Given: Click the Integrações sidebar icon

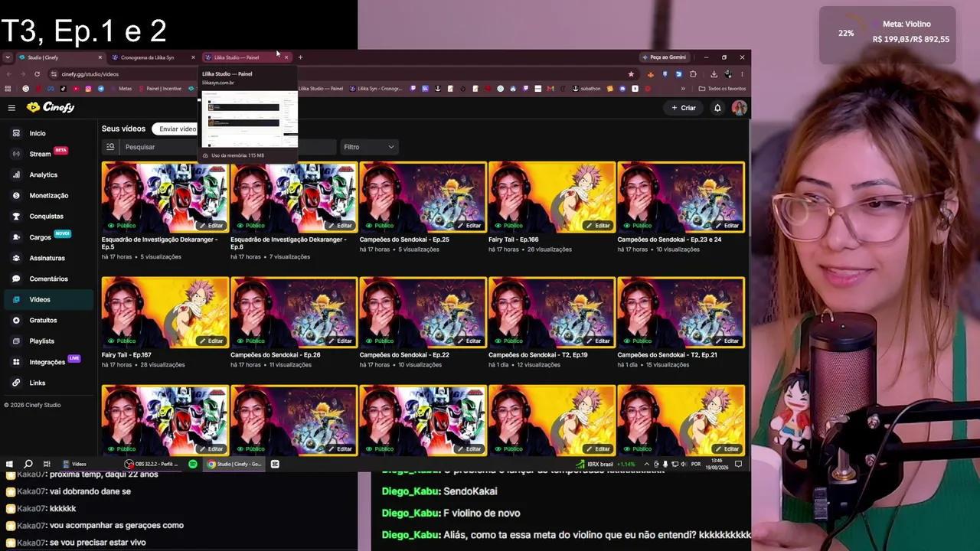Looking at the screenshot, I should (16, 362).
